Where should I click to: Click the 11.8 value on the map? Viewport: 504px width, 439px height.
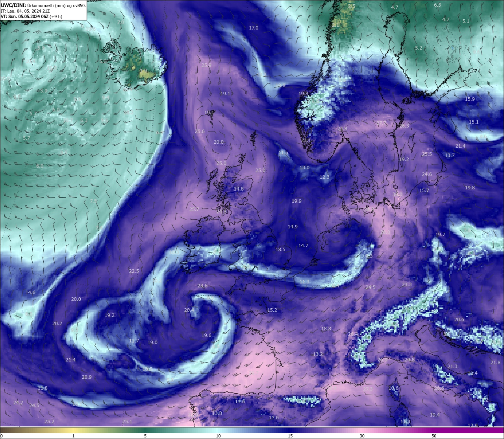pos(43,388)
